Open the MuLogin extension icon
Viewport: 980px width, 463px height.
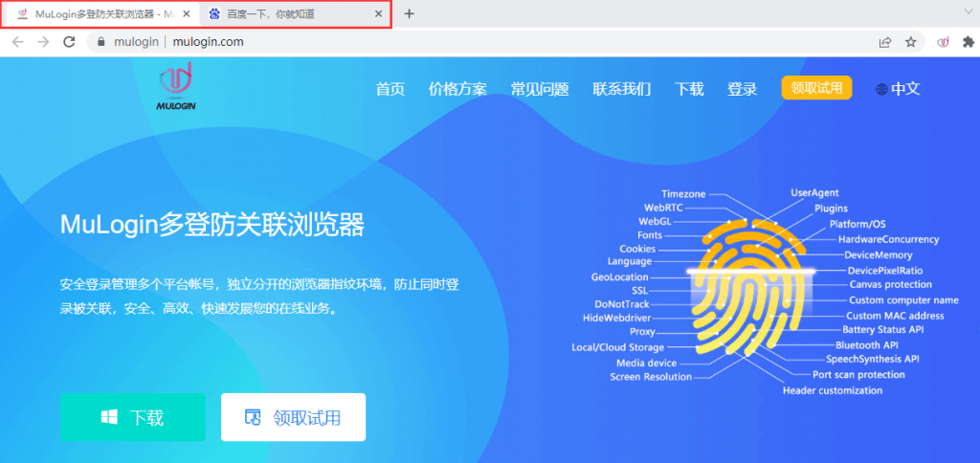(x=943, y=42)
